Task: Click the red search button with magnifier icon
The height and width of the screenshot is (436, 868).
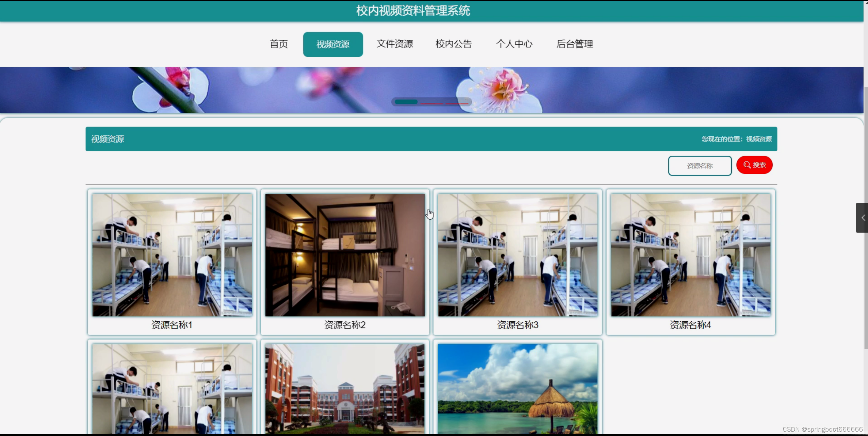Action: tap(754, 165)
